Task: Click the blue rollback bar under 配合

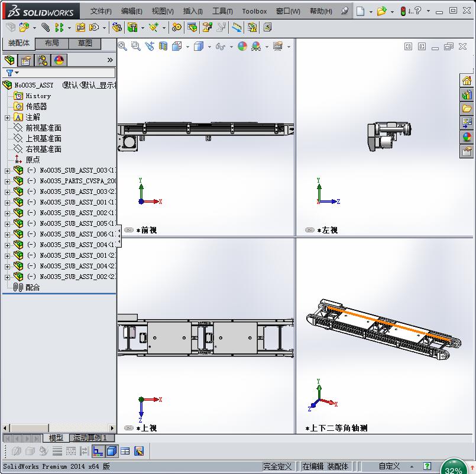Action: [x=59, y=294]
